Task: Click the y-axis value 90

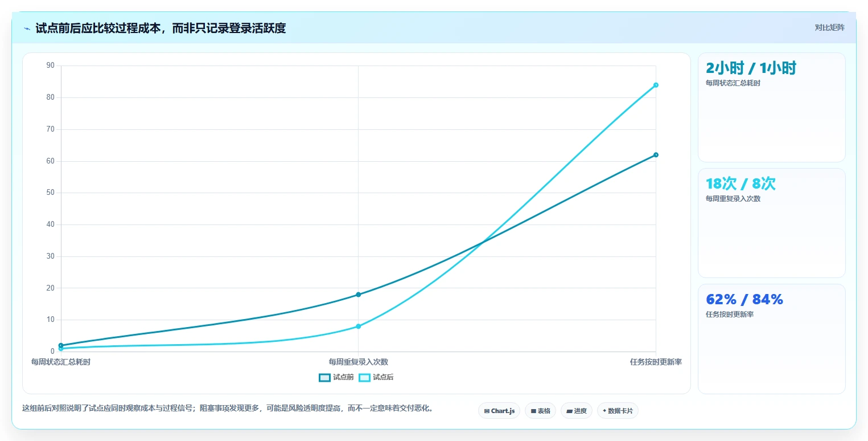Action: click(50, 66)
